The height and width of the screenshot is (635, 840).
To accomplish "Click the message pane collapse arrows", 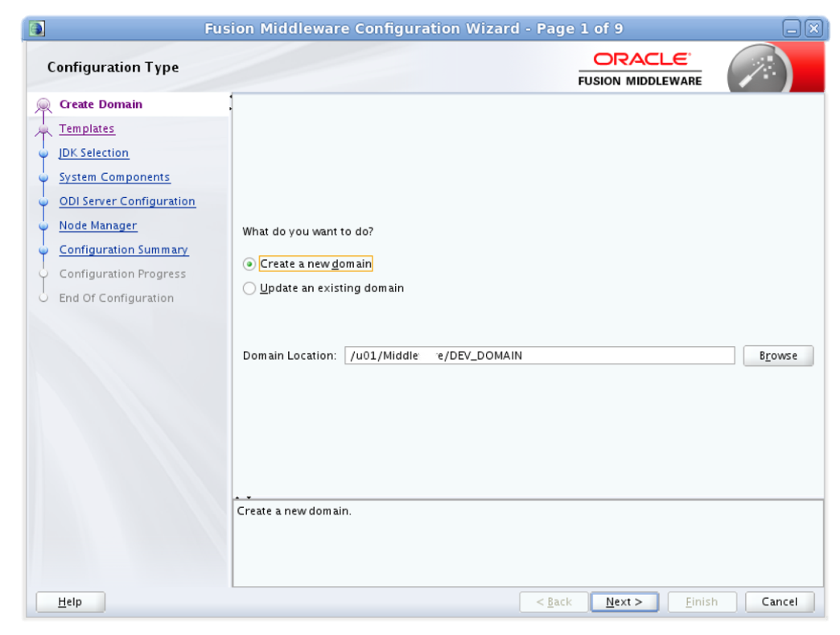I will pos(243,498).
